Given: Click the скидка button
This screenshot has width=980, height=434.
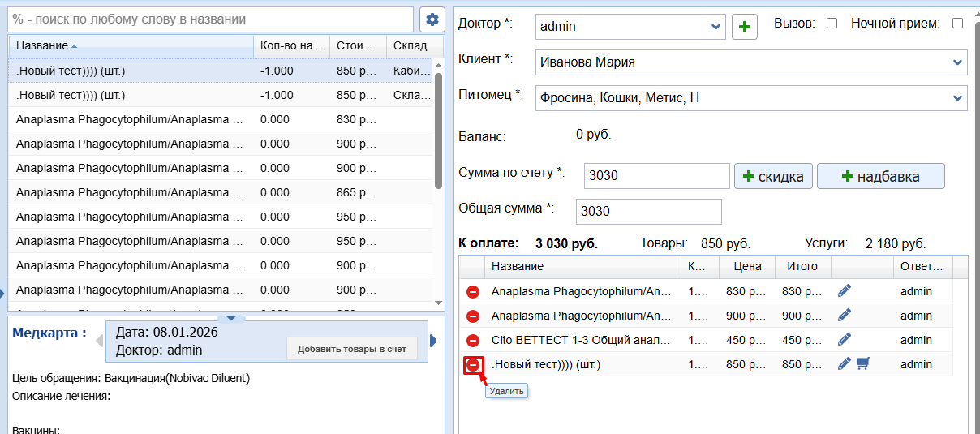Looking at the screenshot, I should [x=773, y=176].
